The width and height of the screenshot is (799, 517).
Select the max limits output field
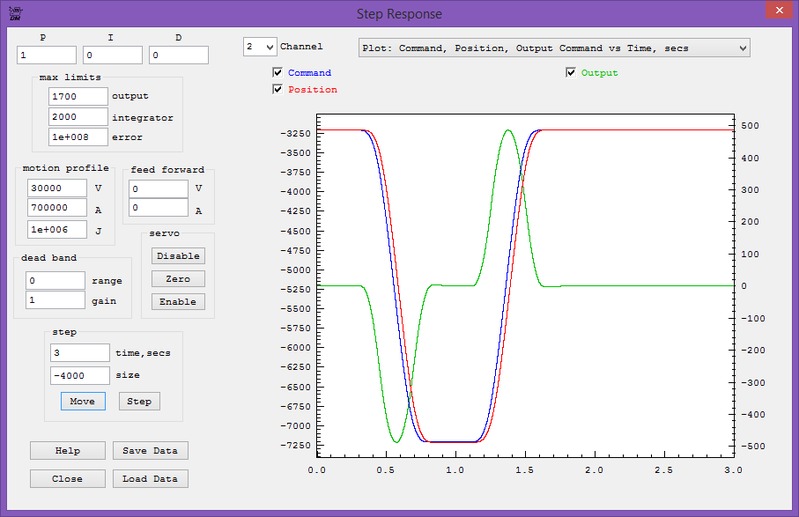78,96
